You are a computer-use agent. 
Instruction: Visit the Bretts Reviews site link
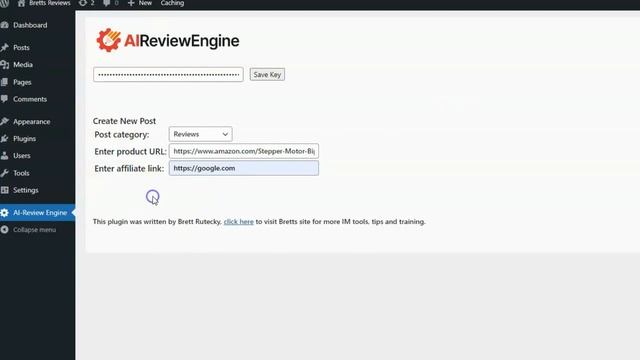(49, 3)
